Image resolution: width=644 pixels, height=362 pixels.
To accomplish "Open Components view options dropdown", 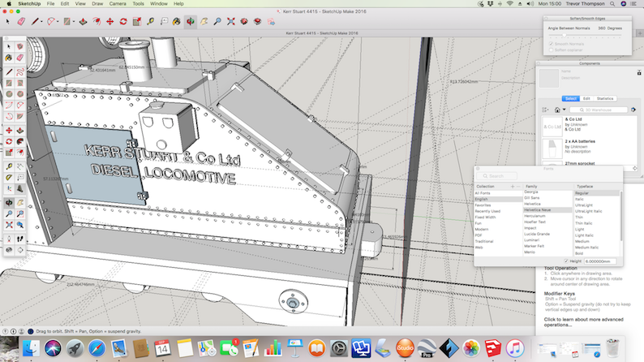I will click(x=545, y=110).
